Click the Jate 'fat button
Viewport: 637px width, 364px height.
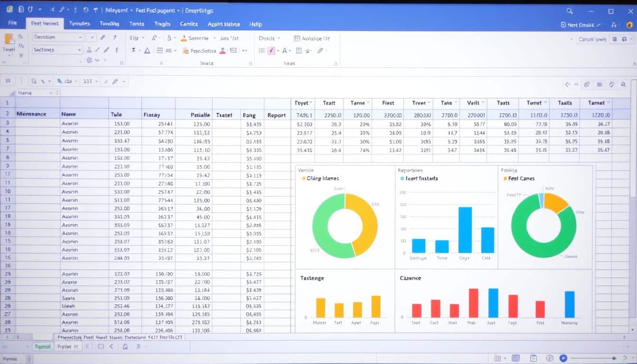pos(229,38)
